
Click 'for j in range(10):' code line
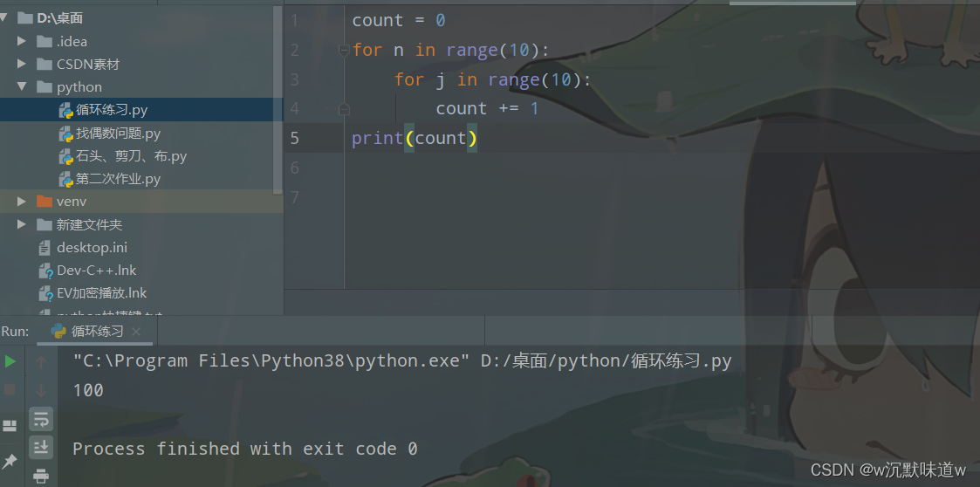pyautogui.click(x=492, y=79)
